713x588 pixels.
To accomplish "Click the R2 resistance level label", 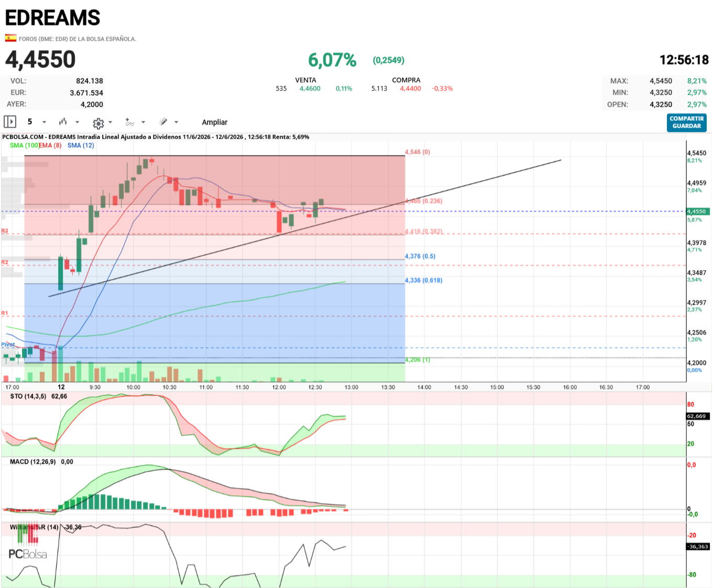I will pos(5,262).
